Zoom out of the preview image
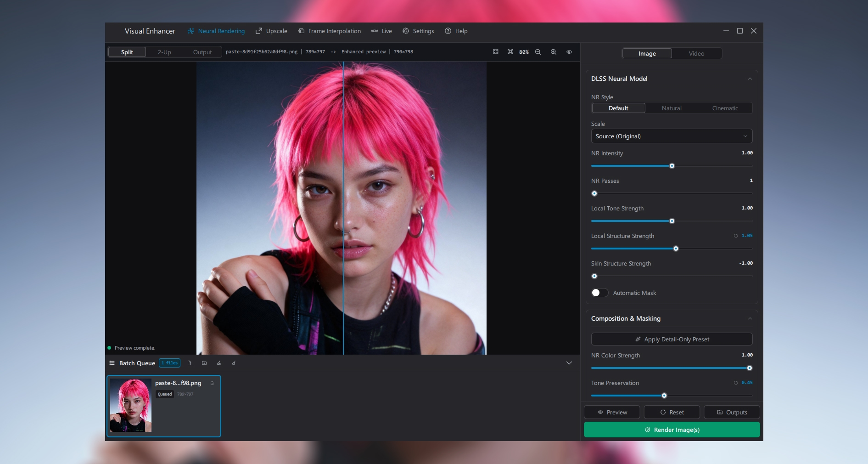This screenshot has height=464, width=868. (x=538, y=52)
